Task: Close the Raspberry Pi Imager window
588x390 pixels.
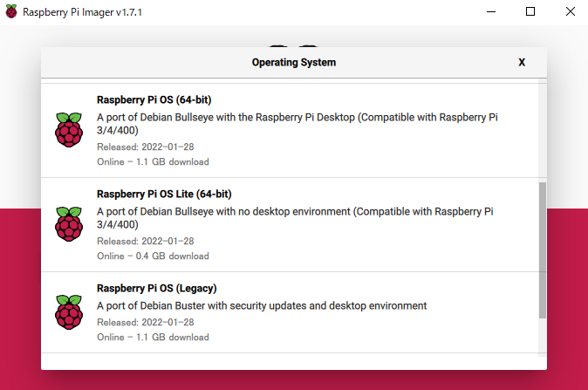Action: (570, 12)
